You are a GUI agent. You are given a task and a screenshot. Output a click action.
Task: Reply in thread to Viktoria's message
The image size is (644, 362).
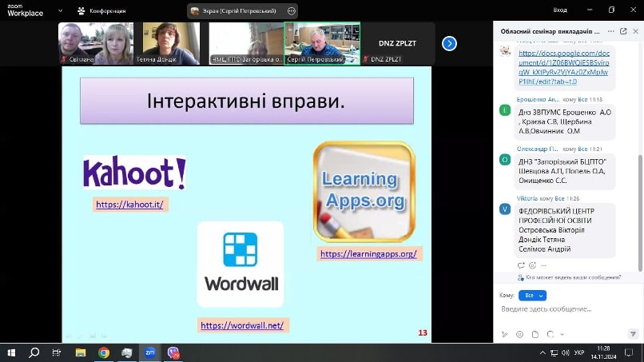click(x=521, y=265)
